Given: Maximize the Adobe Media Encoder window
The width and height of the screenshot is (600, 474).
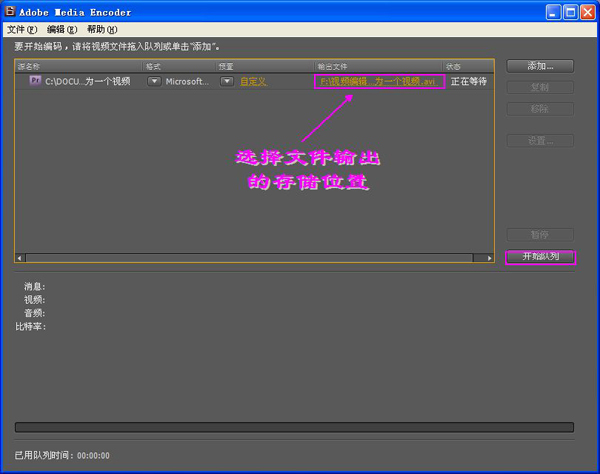Looking at the screenshot, I should click(x=570, y=12).
